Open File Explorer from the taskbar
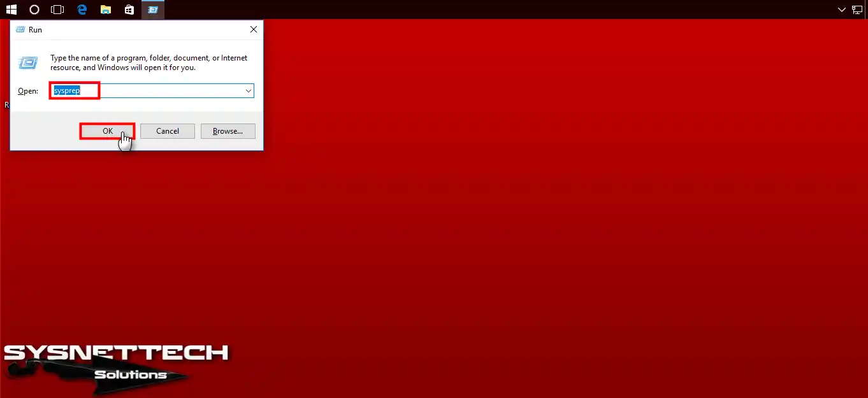Screen dimensions: 868x398 [x=106, y=10]
